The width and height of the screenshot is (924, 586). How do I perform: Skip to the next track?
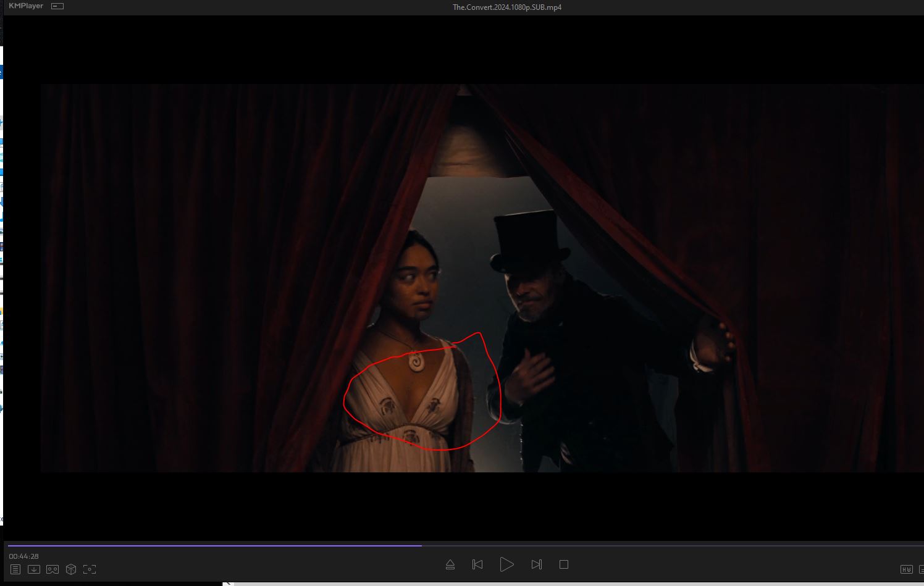coord(536,564)
